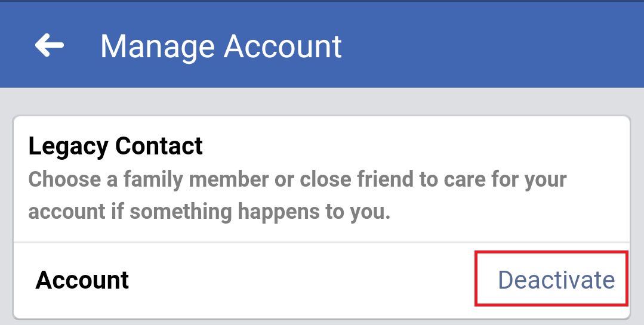
Task: Go back from Manage Account
Action: 50,45
